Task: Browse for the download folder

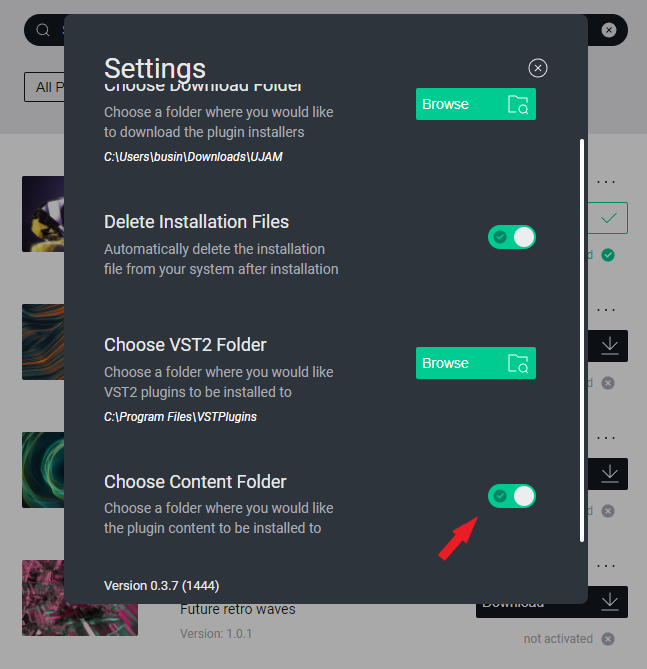Action: tap(476, 104)
